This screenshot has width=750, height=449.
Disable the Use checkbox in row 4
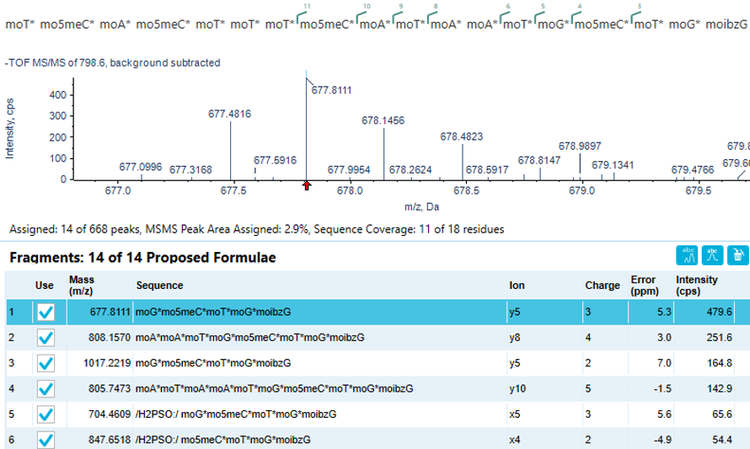[45, 388]
